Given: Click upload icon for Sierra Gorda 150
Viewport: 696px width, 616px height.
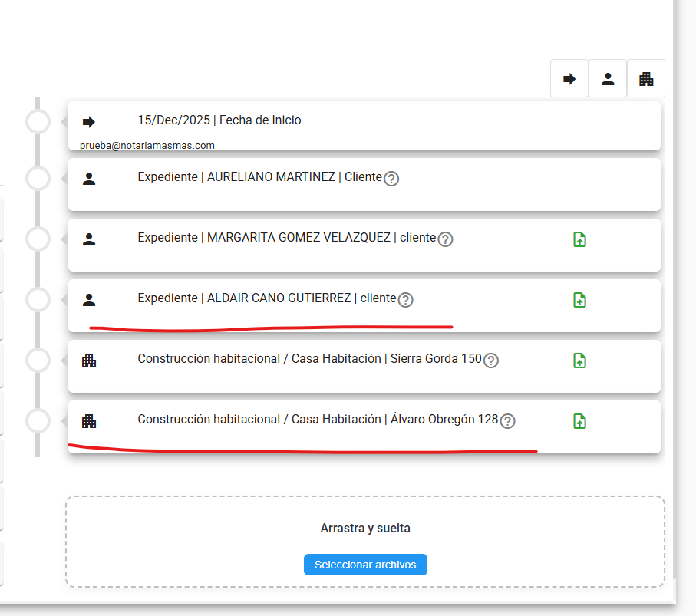Looking at the screenshot, I should coord(580,361).
